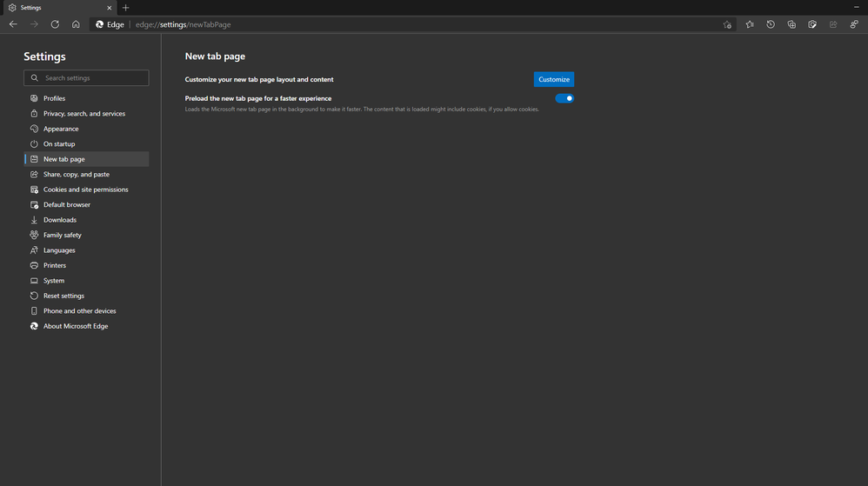Click the Share toolbar icon
Screen dimensions: 868x486
(x=833, y=24)
